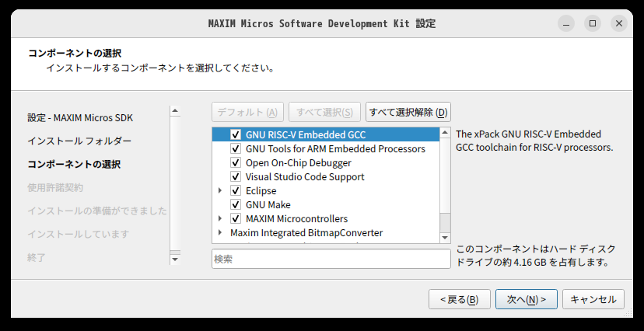644x331 pixels.
Task: Click インストールの準備ができました step
Action: [x=97, y=211]
